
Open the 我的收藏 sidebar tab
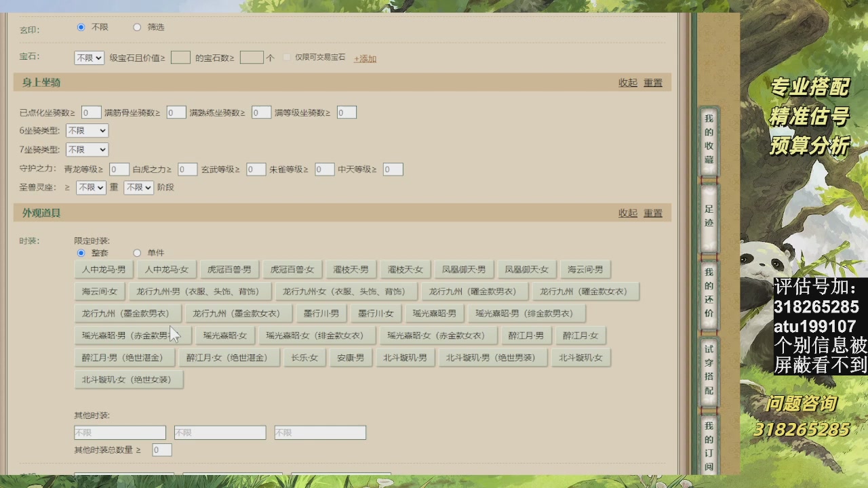tap(709, 140)
